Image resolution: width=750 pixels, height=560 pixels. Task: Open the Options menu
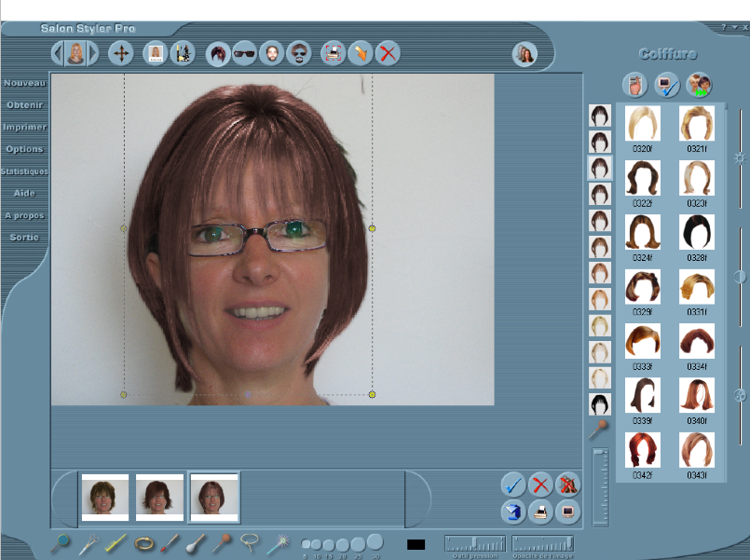pos(24,149)
